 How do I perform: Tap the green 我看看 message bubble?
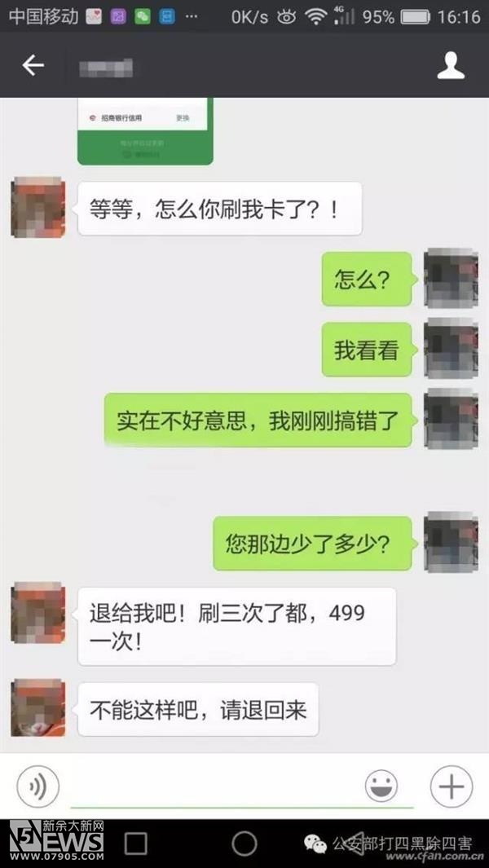pyautogui.click(x=368, y=350)
